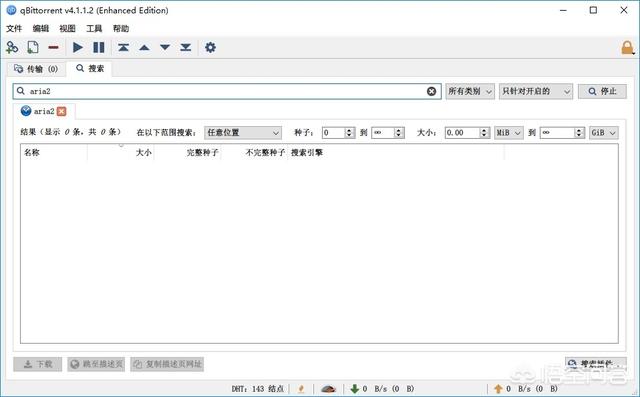640x397 pixels.
Task: Click the connection status flame icon
Action: [301, 389]
